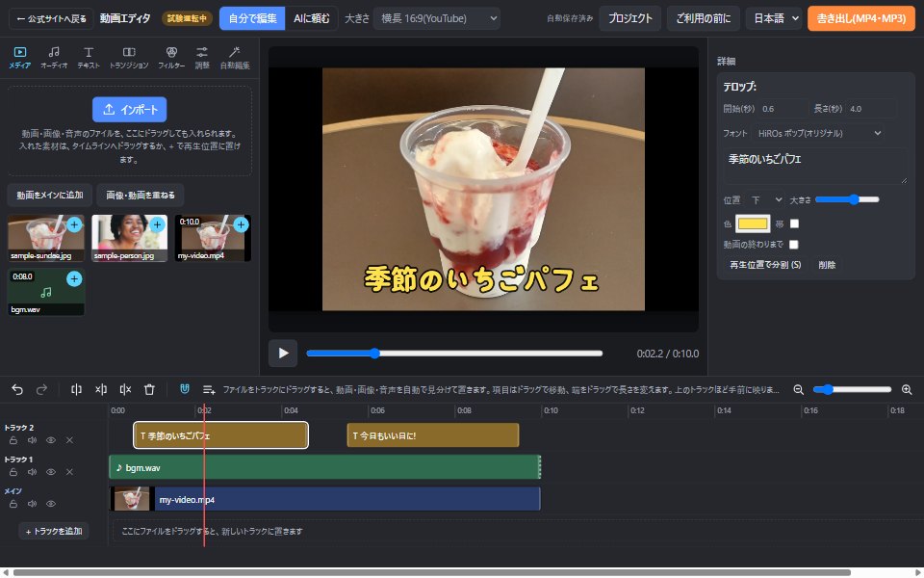Add my-video.mp4 with plus icon
This screenshot has height=578, width=924.
click(x=241, y=224)
